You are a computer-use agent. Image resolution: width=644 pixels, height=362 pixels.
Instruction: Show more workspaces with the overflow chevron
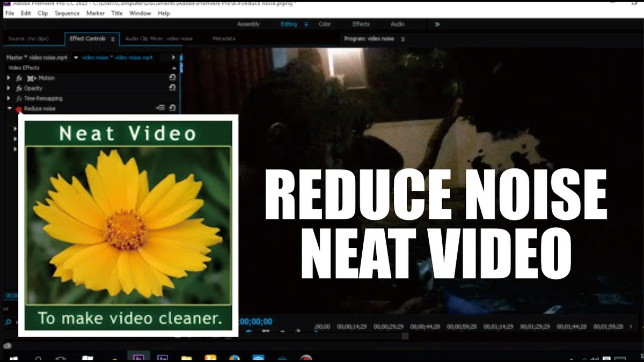437,24
